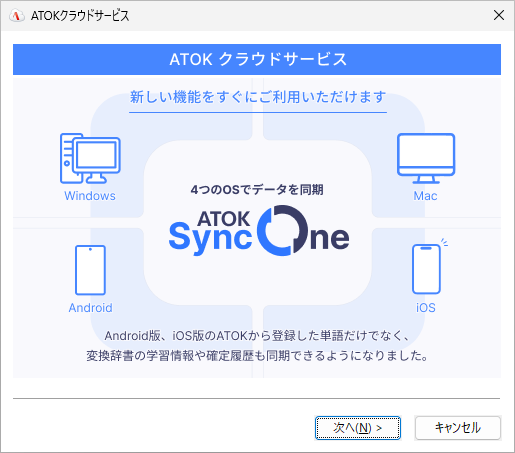This screenshot has width=515, height=453.
Task: Click the line starting '変換辞書の学習情報や確定履歴'
Action: (257, 356)
